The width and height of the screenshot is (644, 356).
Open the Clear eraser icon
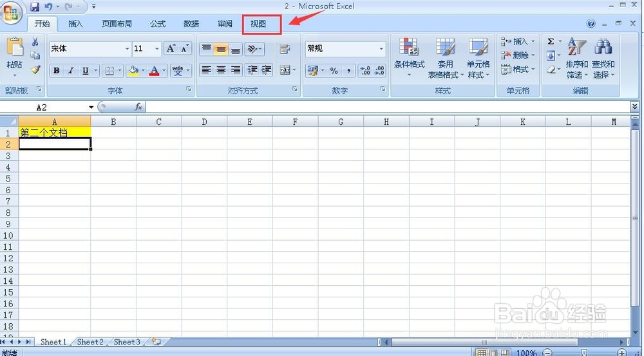551,70
